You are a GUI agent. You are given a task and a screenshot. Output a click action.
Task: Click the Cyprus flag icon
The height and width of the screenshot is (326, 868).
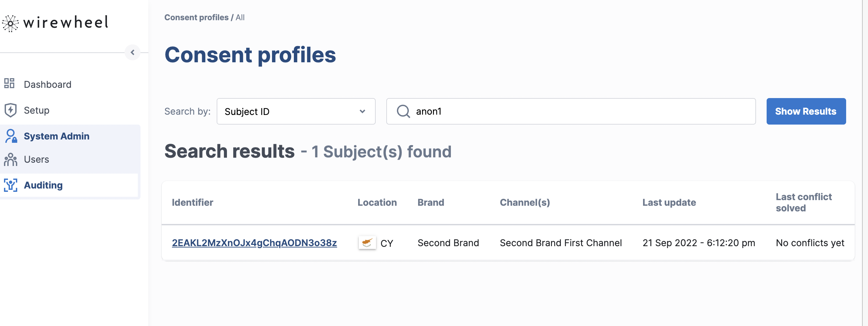(367, 243)
